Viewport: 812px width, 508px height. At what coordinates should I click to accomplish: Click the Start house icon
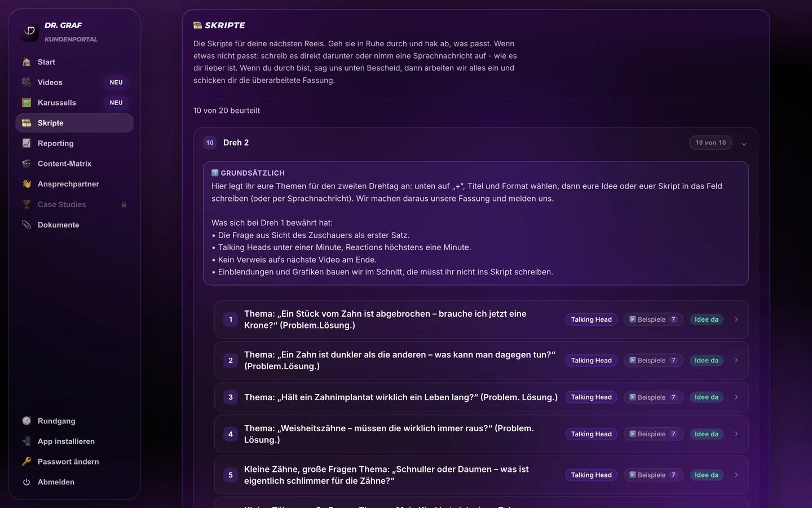coord(27,62)
